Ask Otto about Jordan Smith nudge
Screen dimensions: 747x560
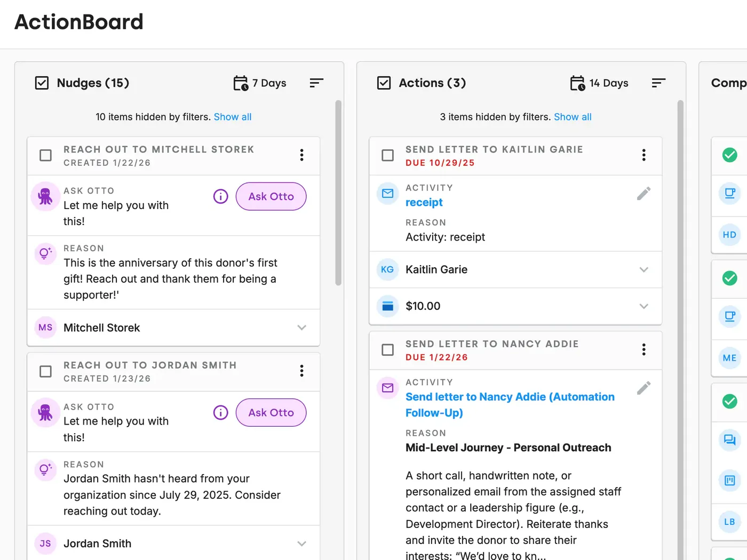coord(271,412)
